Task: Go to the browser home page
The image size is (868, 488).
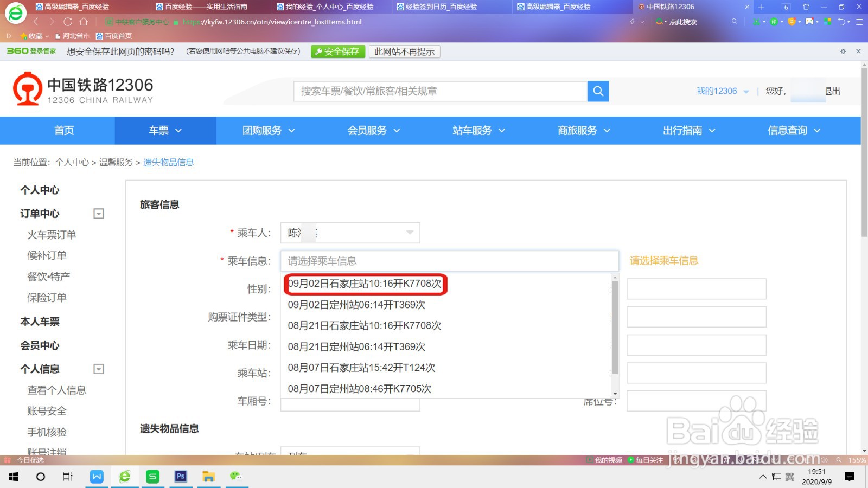Action: click(84, 22)
